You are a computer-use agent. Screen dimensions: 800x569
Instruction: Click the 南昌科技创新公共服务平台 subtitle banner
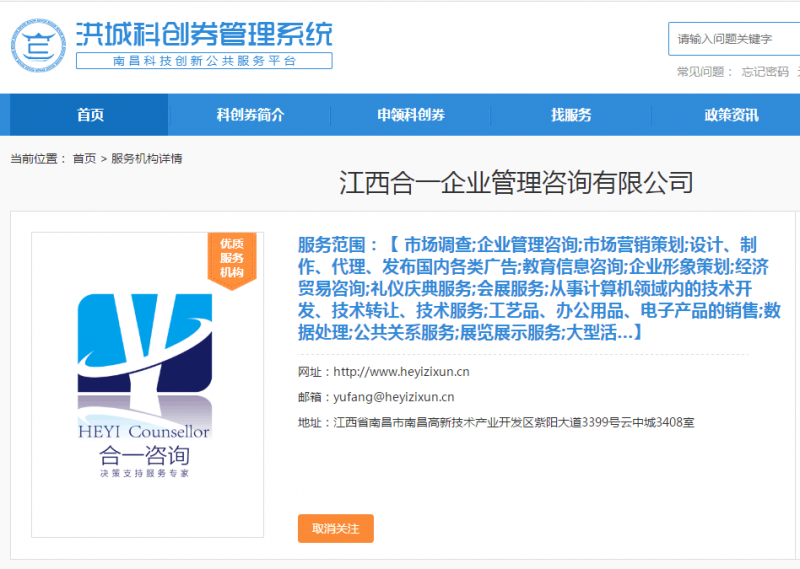click(204, 61)
